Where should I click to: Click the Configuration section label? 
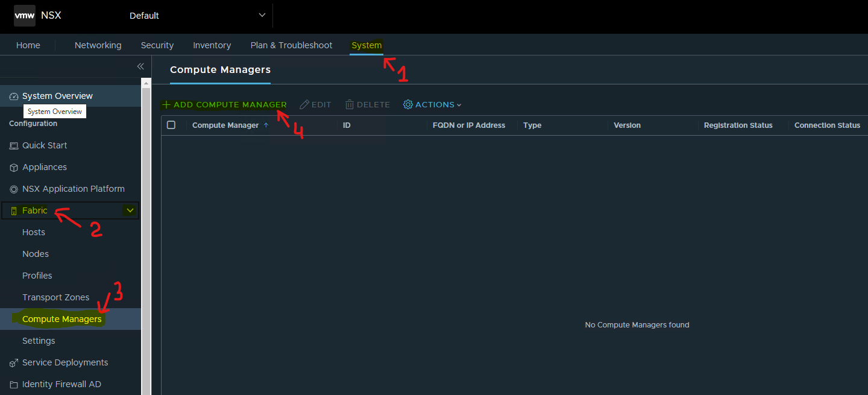33,124
